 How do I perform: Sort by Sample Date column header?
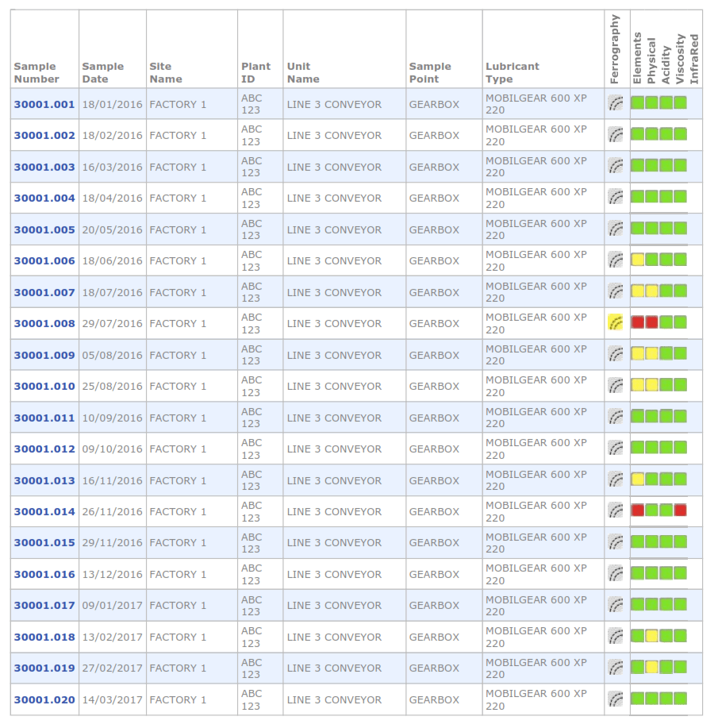[103, 72]
